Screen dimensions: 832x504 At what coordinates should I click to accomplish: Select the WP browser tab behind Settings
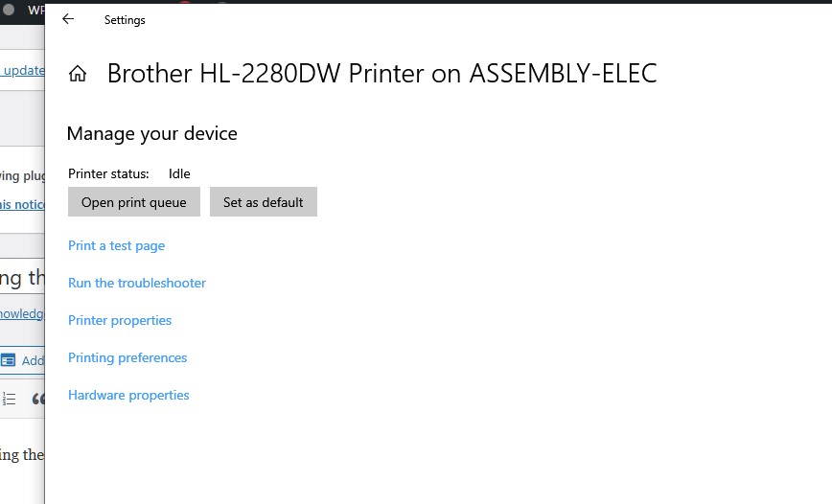coord(35,11)
